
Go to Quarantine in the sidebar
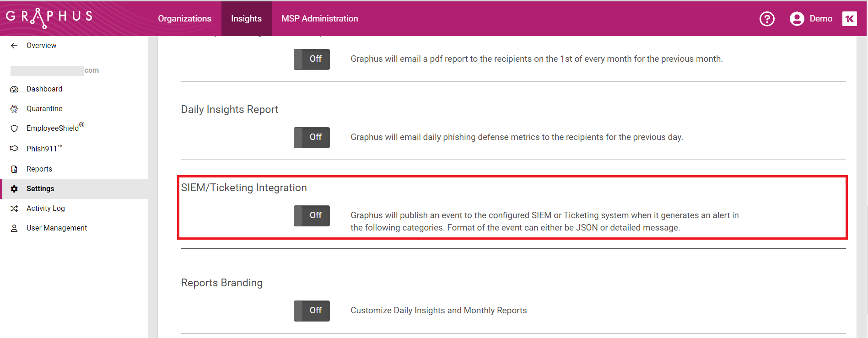point(44,109)
